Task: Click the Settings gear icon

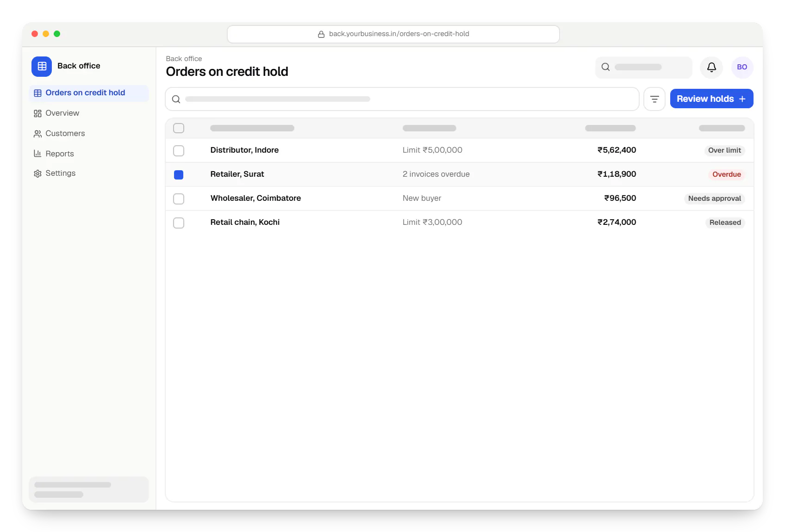Action: tap(37, 173)
